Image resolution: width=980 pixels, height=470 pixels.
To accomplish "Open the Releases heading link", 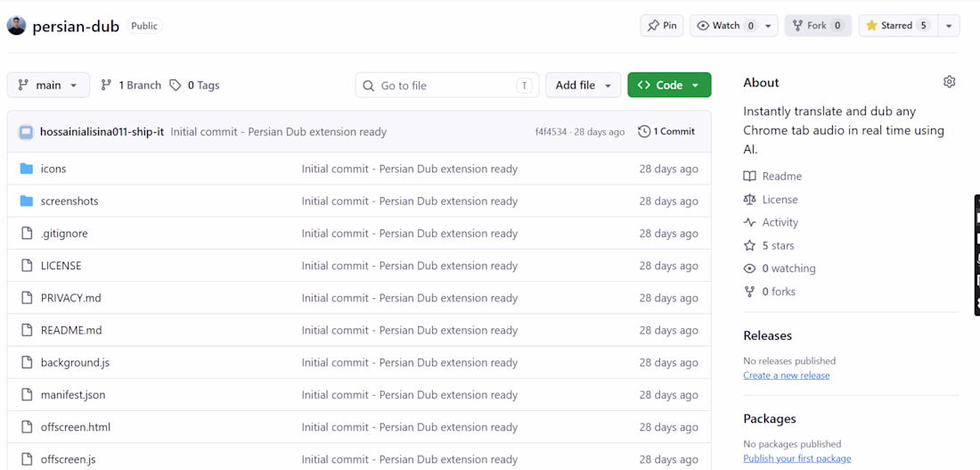I will coord(767,335).
